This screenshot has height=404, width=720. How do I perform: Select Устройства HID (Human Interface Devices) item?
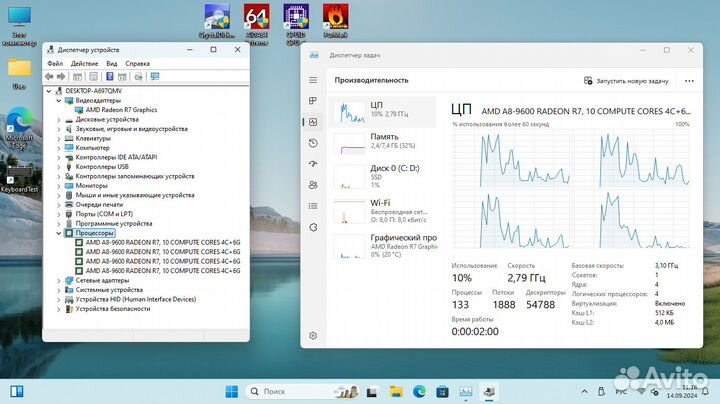pyautogui.click(x=135, y=299)
